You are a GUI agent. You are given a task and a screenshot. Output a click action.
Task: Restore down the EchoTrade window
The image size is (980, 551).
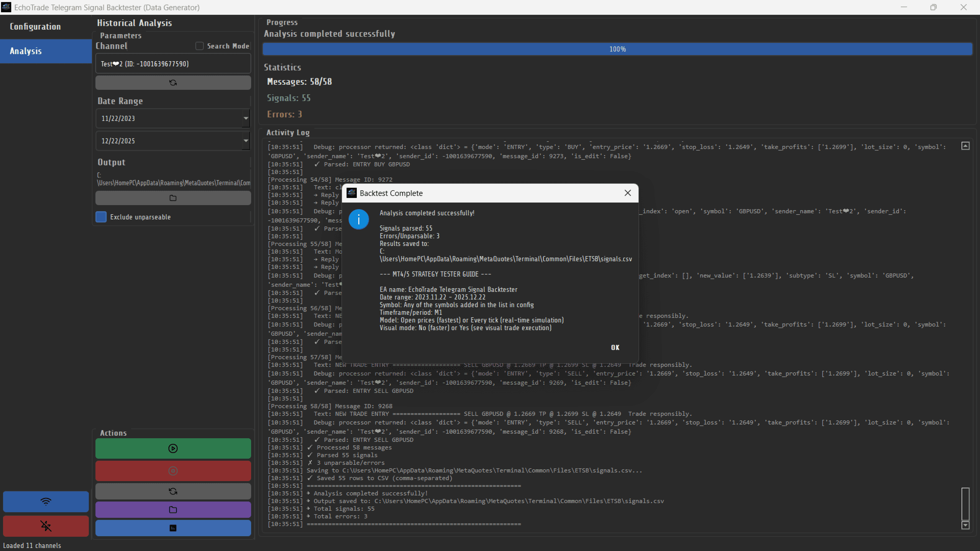[x=933, y=7]
